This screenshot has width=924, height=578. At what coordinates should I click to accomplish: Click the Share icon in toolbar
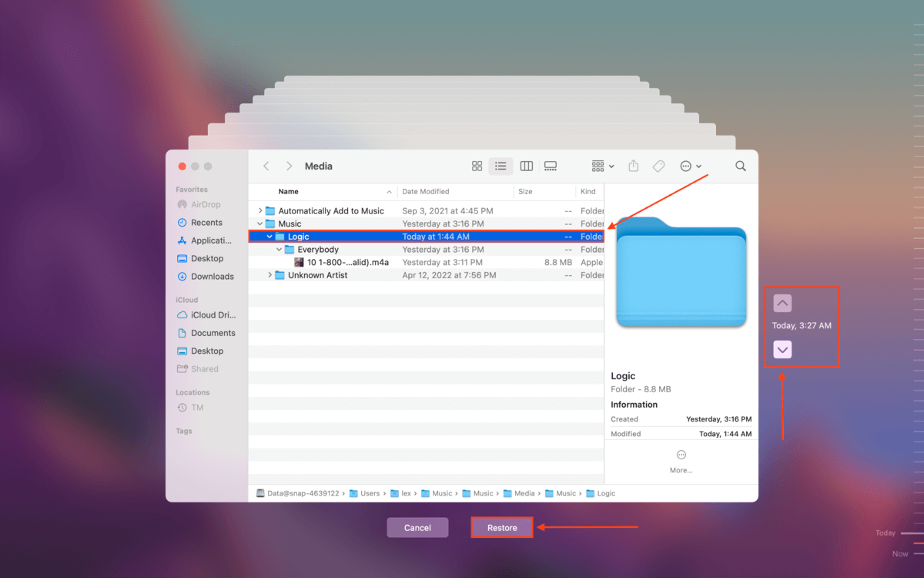pyautogui.click(x=634, y=166)
